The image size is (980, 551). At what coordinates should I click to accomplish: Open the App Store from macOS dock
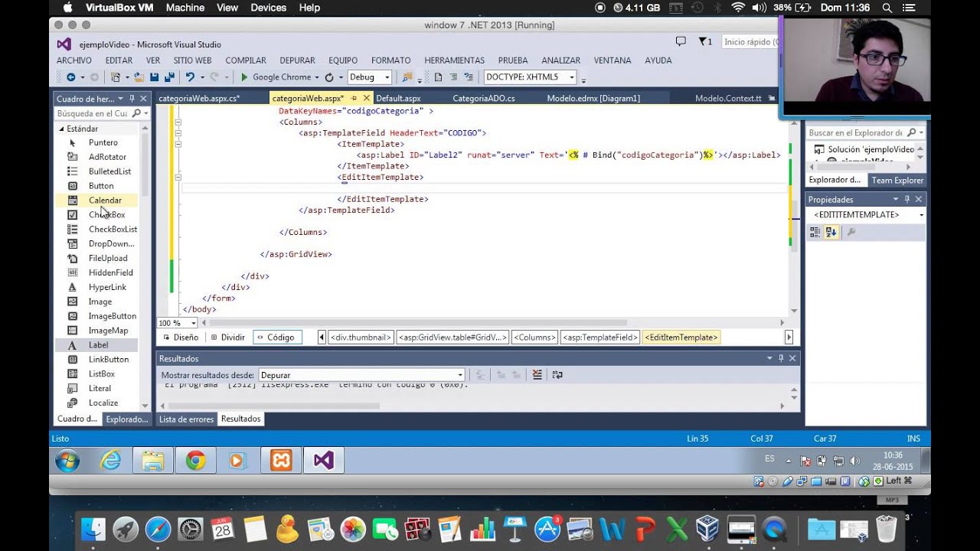point(547,530)
